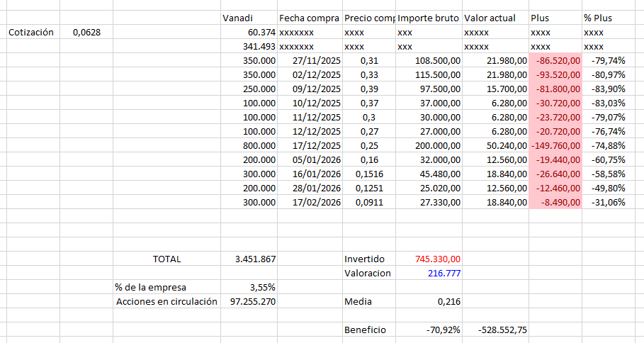Click the Invertido amount 745.330,00
644x343 pixels.
429,259
